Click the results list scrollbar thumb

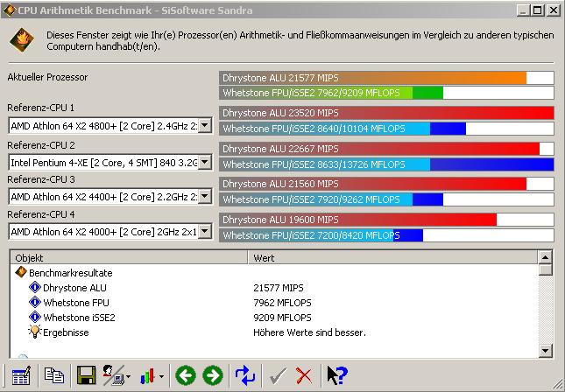click(x=545, y=269)
